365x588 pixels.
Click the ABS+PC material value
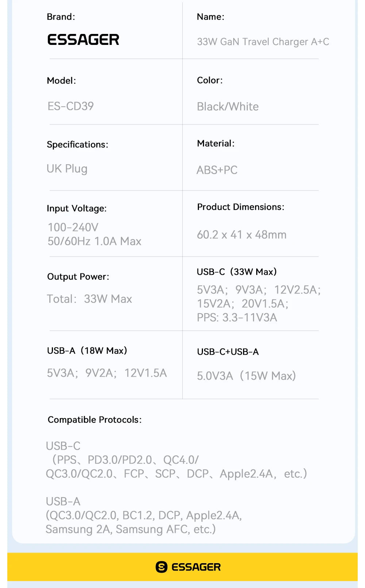click(x=217, y=170)
